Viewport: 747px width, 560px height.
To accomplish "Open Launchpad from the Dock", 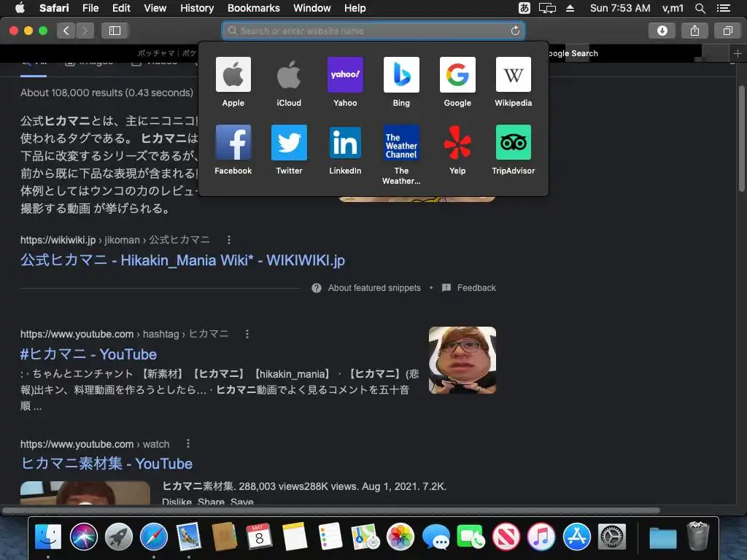I will pyautogui.click(x=119, y=537).
